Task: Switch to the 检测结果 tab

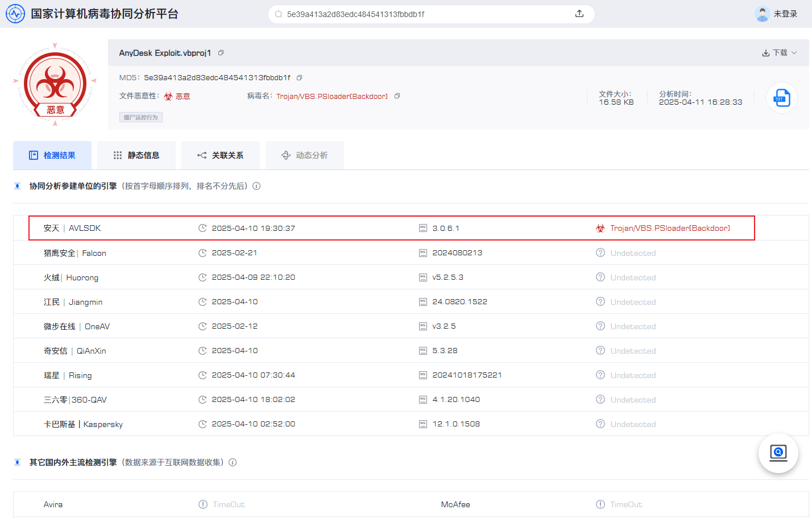Action: [x=52, y=155]
